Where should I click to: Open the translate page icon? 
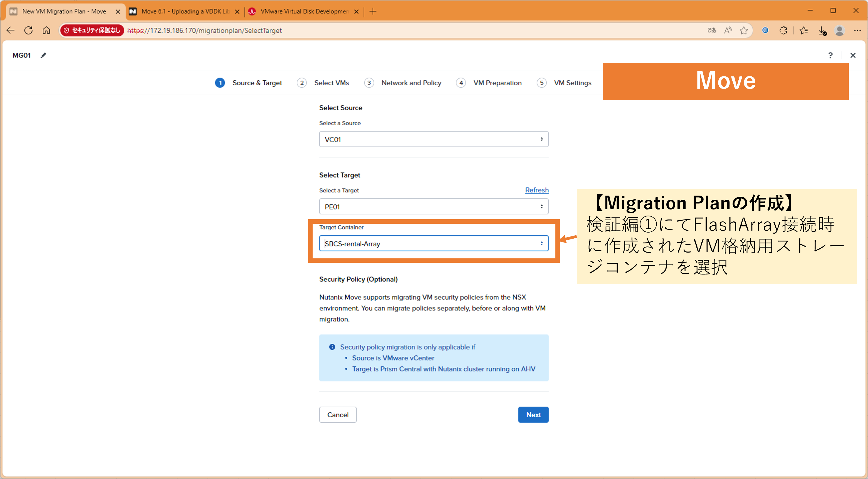(x=711, y=30)
